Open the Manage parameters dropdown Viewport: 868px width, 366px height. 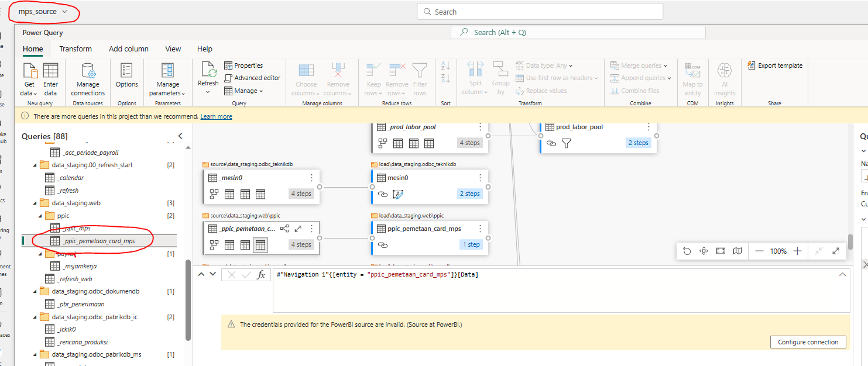click(167, 80)
